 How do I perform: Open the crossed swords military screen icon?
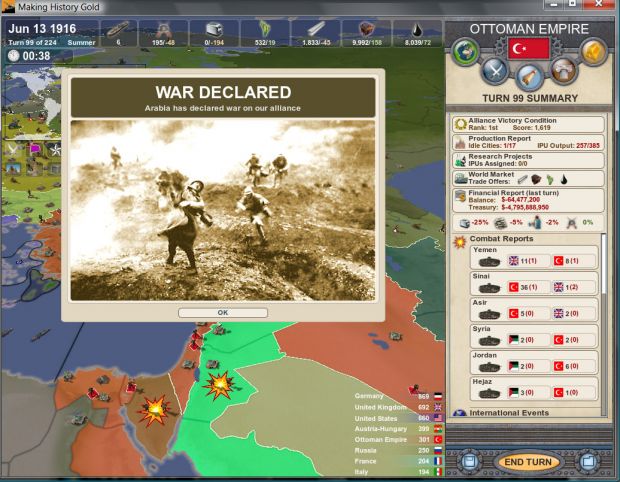(x=495, y=71)
